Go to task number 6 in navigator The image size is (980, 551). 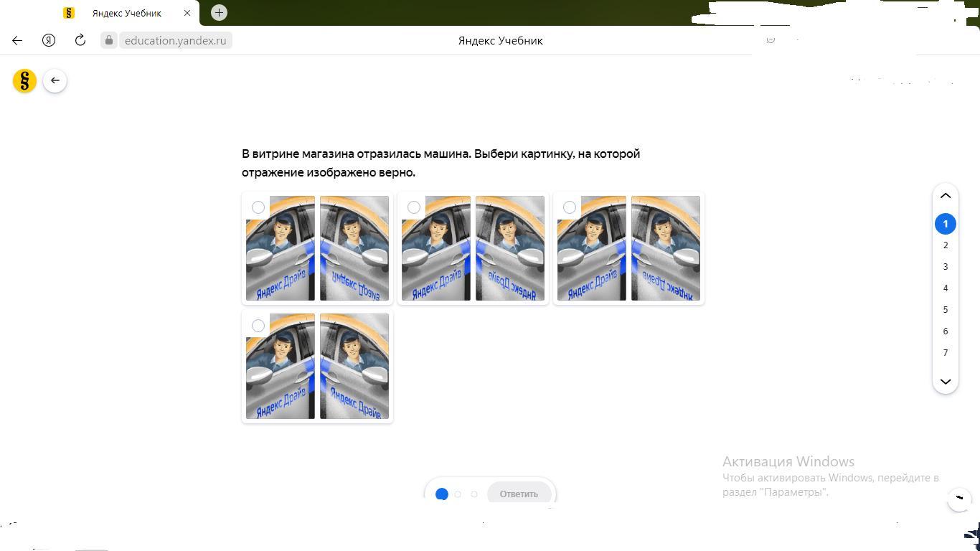[946, 331]
